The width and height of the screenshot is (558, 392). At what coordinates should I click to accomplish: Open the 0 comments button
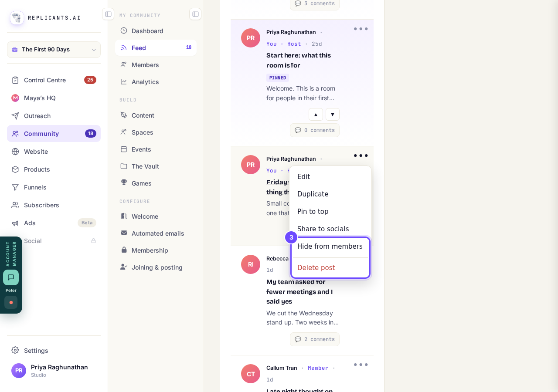tap(315, 130)
